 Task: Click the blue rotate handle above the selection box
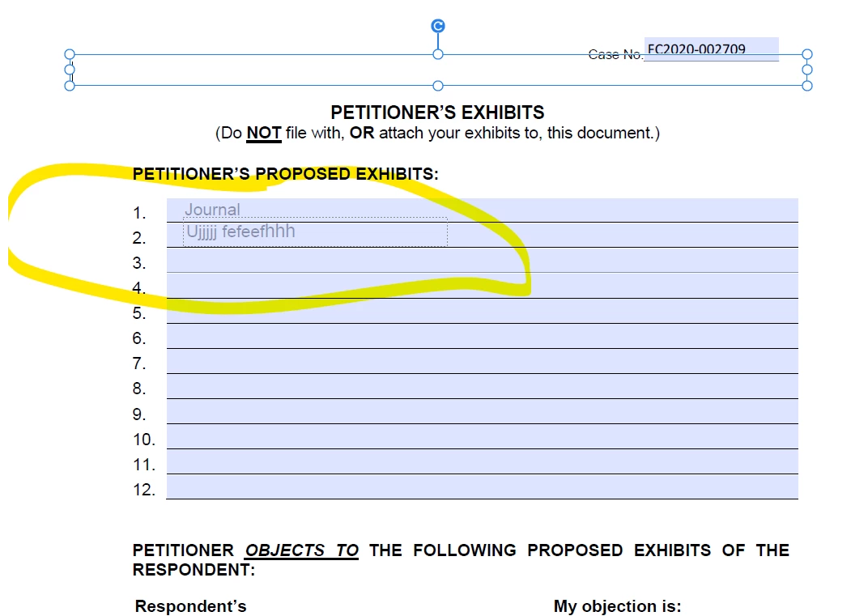click(438, 26)
